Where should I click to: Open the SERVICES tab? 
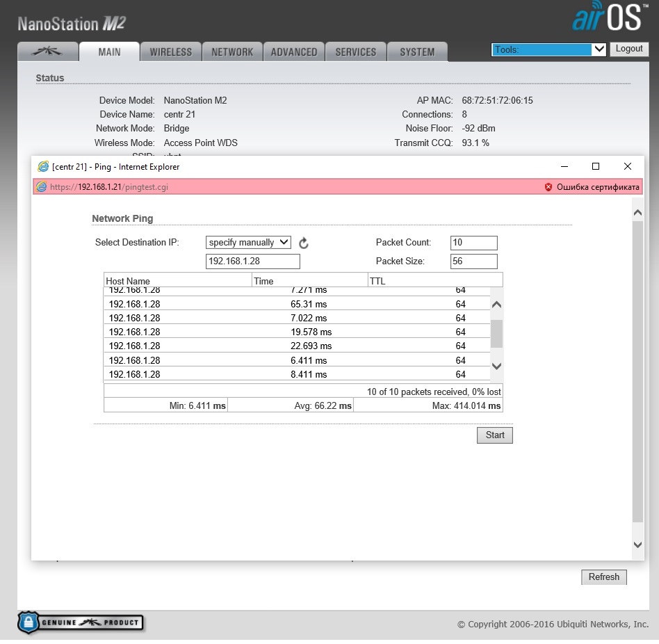tap(355, 51)
